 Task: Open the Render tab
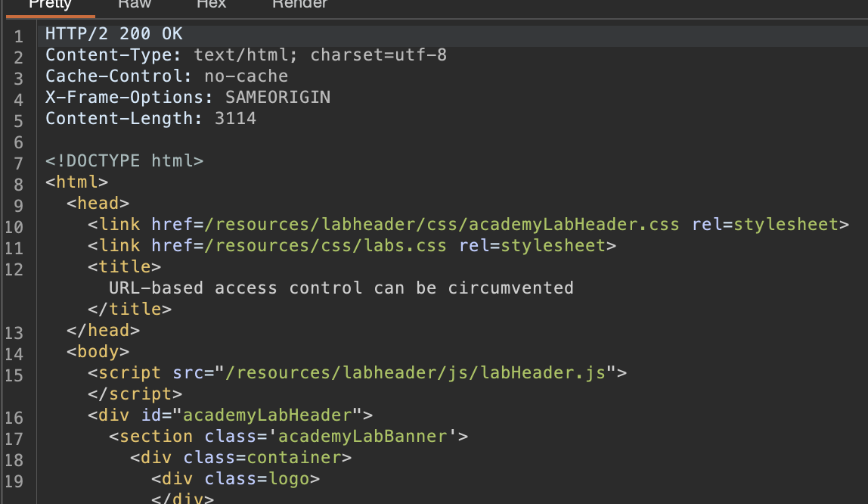click(299, 5)
